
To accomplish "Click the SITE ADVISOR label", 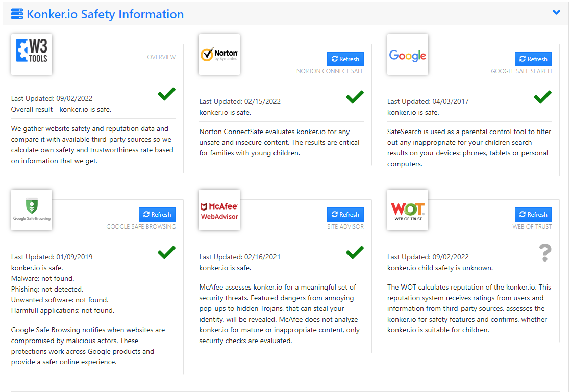I will click(x=345, y=227).
